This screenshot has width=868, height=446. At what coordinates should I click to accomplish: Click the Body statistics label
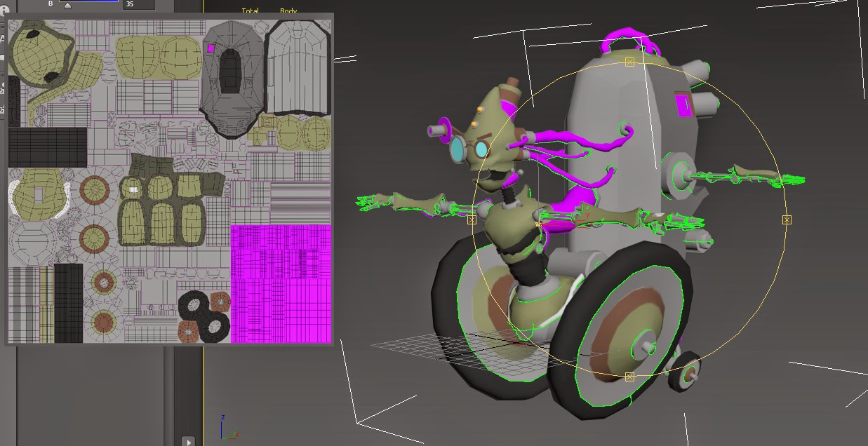point(288,11)
